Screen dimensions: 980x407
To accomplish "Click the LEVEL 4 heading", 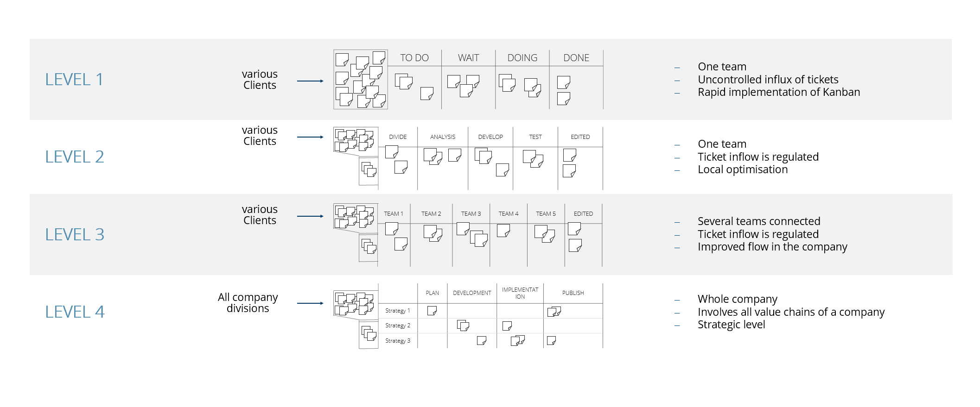I will click(75, 312).
